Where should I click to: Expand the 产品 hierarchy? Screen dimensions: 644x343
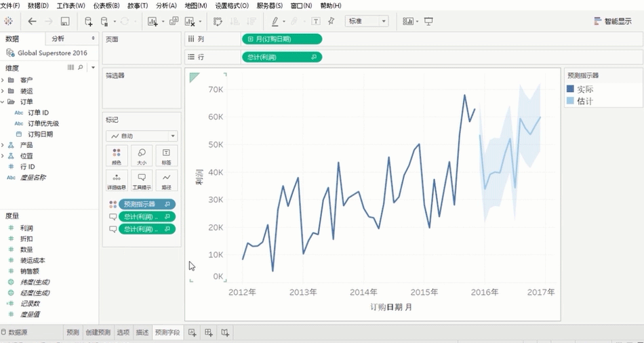click(x=3, y=145)
